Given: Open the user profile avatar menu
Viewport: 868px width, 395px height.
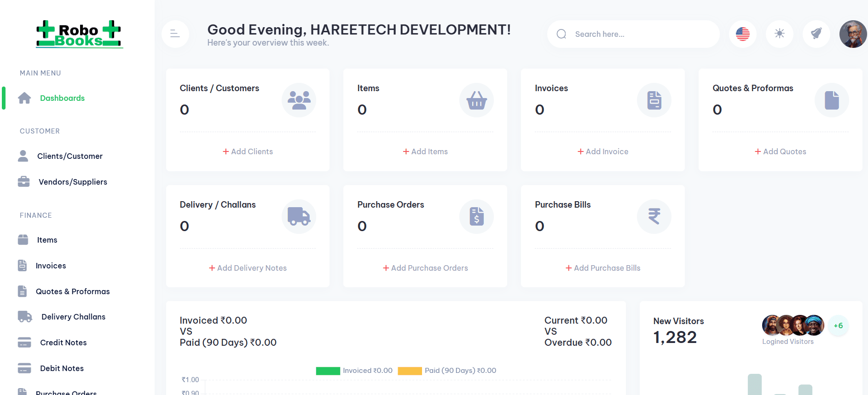Looking at the screenshot, I should click(853, 34).
